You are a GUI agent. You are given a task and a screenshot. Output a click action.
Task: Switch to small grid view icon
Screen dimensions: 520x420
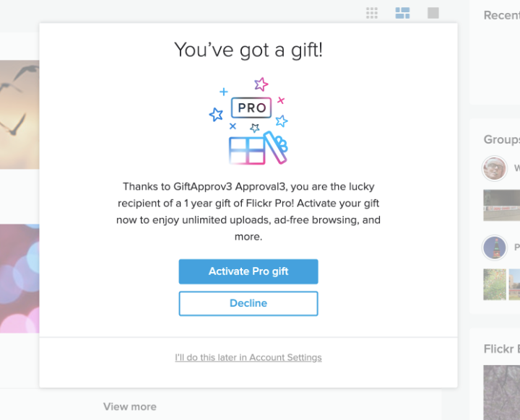(372, 13)
